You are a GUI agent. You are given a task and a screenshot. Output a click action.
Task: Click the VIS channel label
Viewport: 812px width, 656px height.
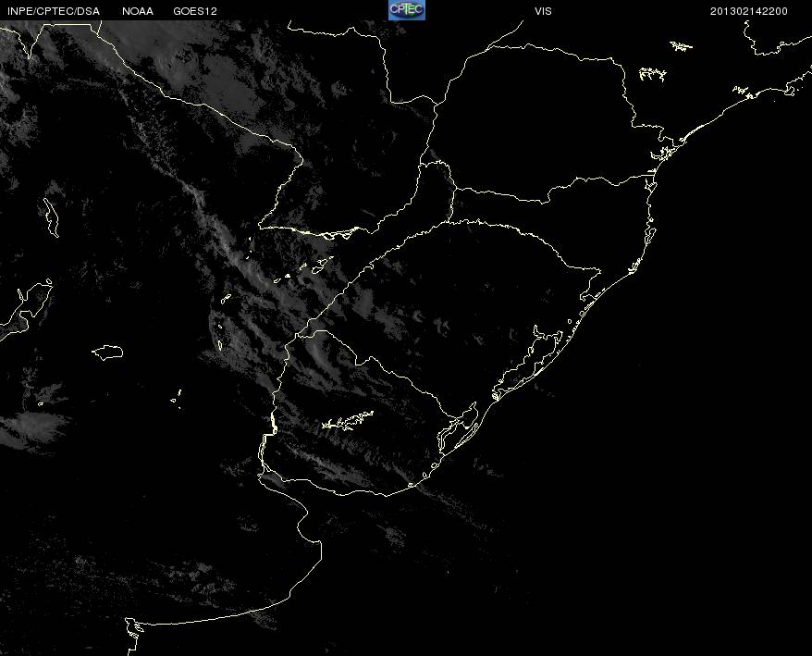[x=543, y=11]
